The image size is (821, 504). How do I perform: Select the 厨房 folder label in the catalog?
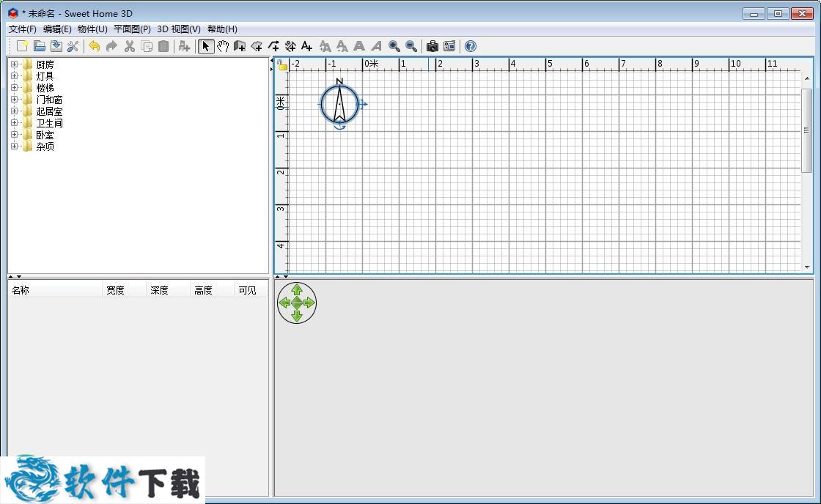point(45,64)
